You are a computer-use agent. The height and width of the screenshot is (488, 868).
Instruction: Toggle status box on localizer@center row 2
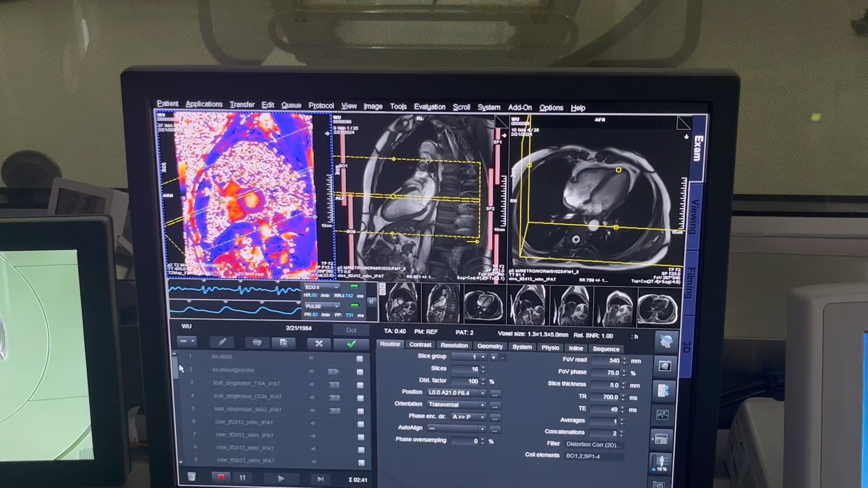360,372
